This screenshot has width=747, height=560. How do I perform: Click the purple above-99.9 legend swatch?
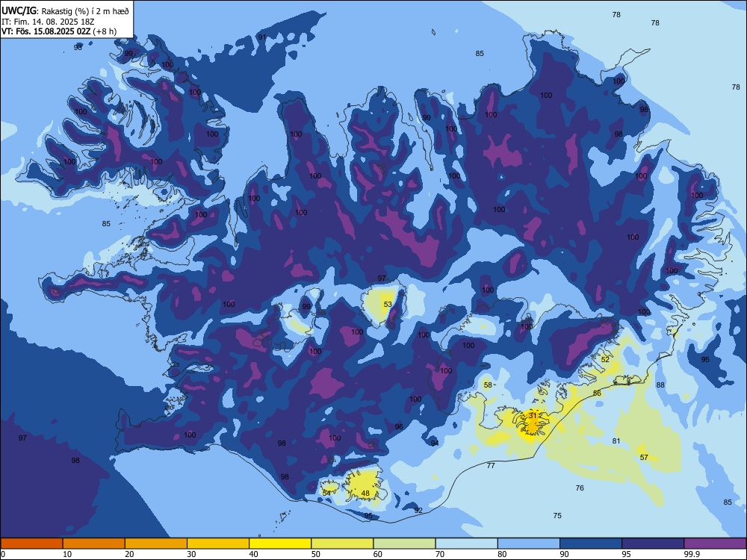pyautogui.click(x=715, y=544)
